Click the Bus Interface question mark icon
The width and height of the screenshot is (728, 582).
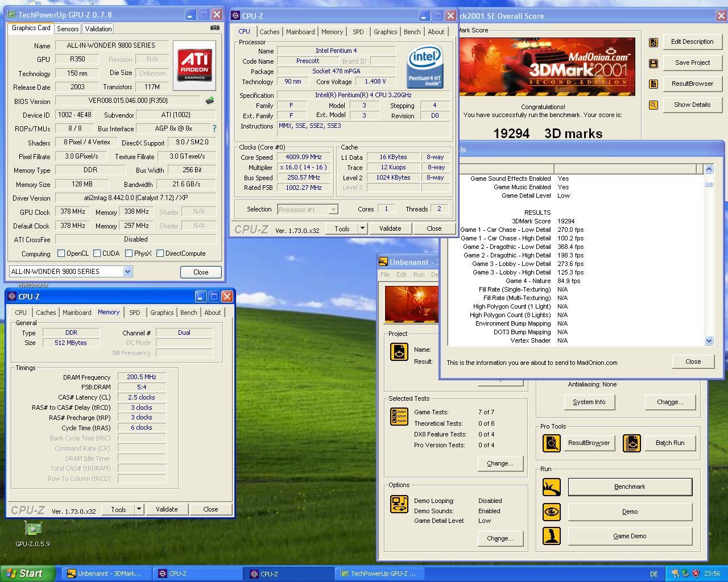(214, 129)
